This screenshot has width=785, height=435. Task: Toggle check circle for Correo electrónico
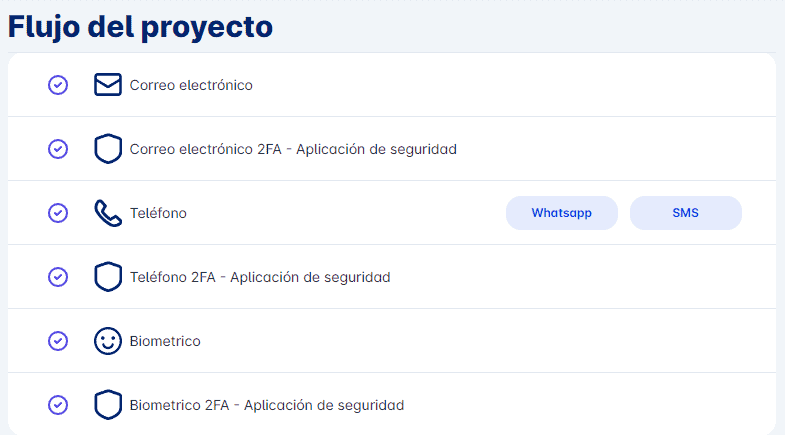[58, 85]
